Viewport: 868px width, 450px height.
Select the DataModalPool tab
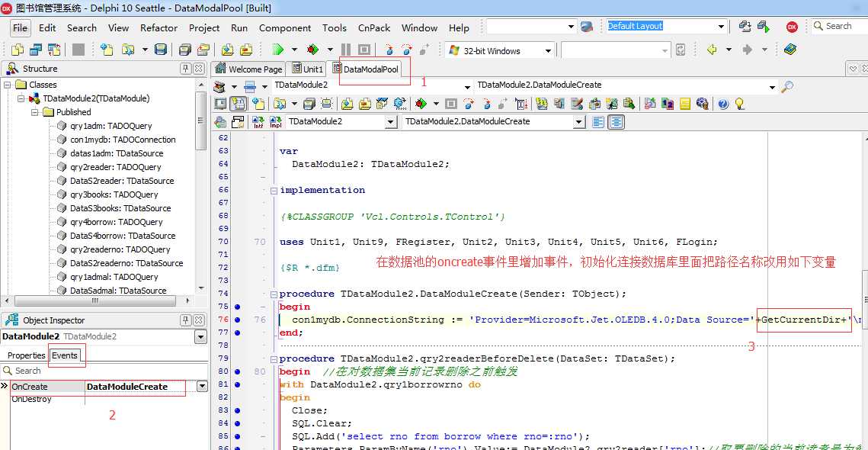365,69
